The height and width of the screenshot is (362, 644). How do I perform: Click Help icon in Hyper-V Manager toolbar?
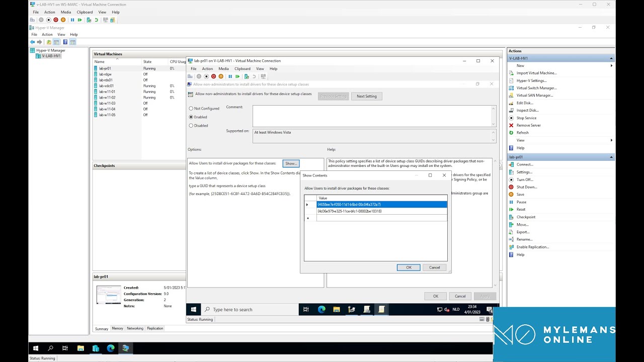(x=65, y=42)
